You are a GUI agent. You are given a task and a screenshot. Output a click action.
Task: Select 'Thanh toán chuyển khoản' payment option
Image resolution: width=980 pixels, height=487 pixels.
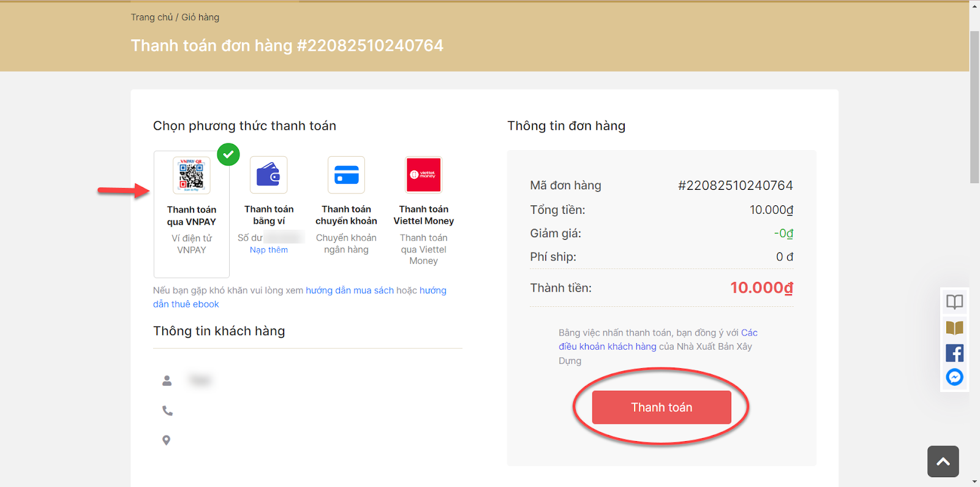[x=346, y=215]
